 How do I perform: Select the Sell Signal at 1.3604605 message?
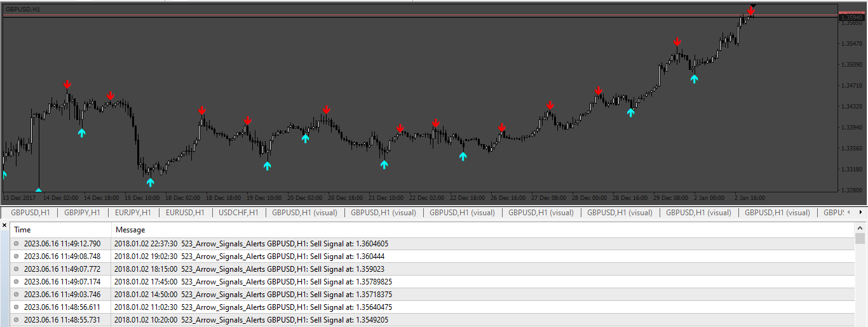point(252,244)
